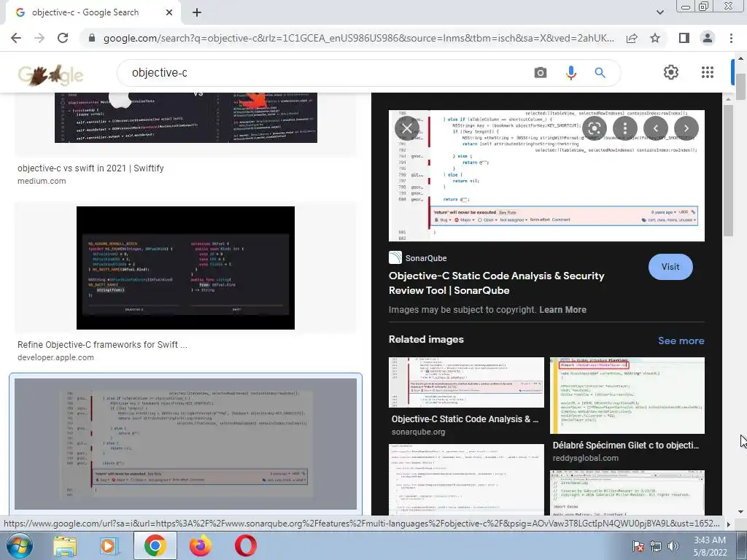The width and height of the screenshot is (747, 560).
Task: Click the Google doodle logo
Action: 50,74
